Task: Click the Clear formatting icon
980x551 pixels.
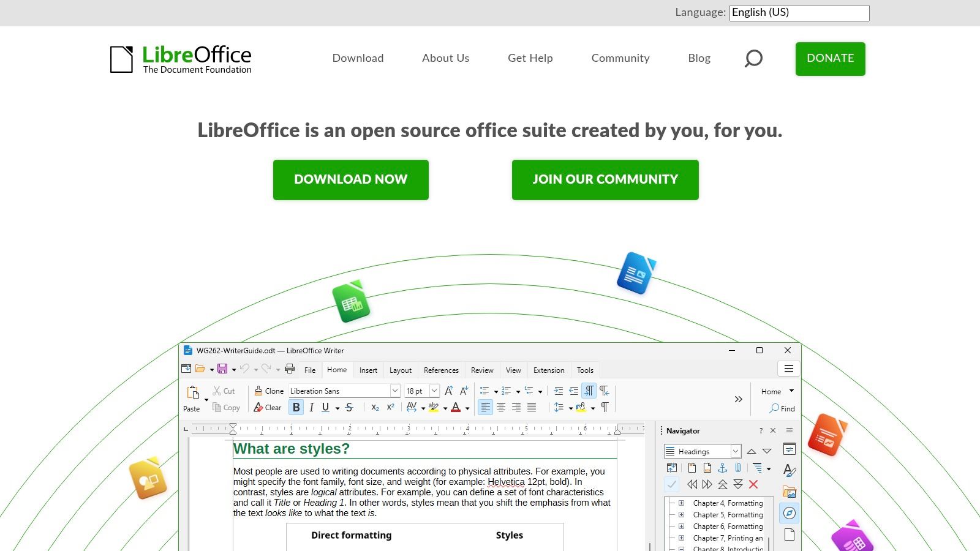Action: tap(258, 407)
